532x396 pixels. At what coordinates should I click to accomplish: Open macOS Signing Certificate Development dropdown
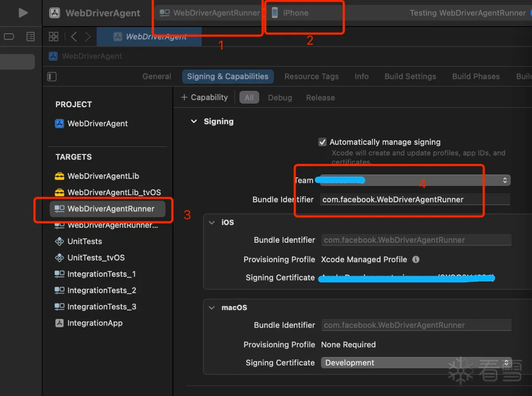pos(416,363)
